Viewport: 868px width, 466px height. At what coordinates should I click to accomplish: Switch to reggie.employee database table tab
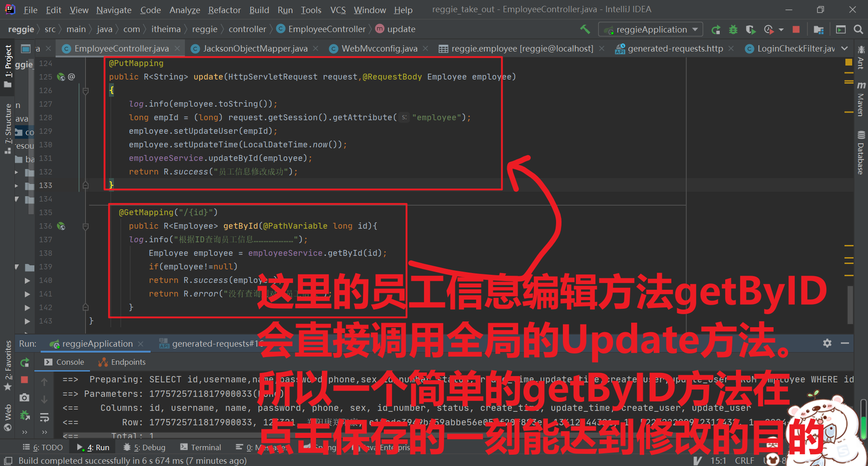[522, 48]
